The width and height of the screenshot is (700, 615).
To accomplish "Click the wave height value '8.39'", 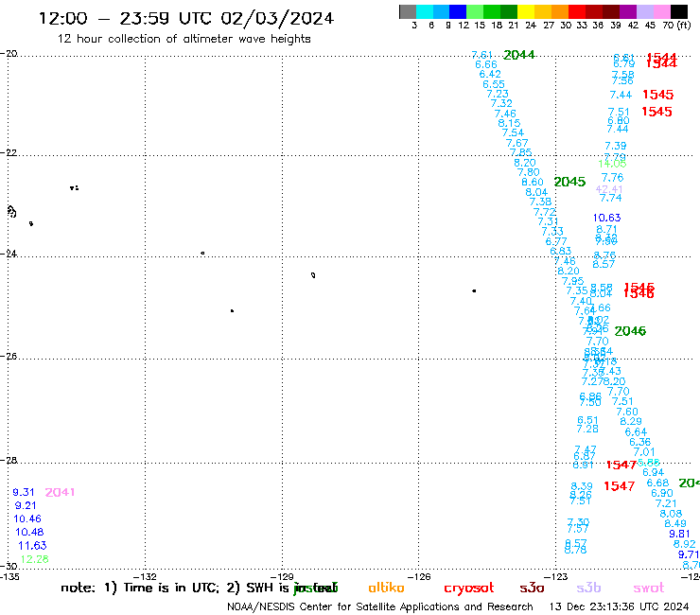I will pos(582,486).
